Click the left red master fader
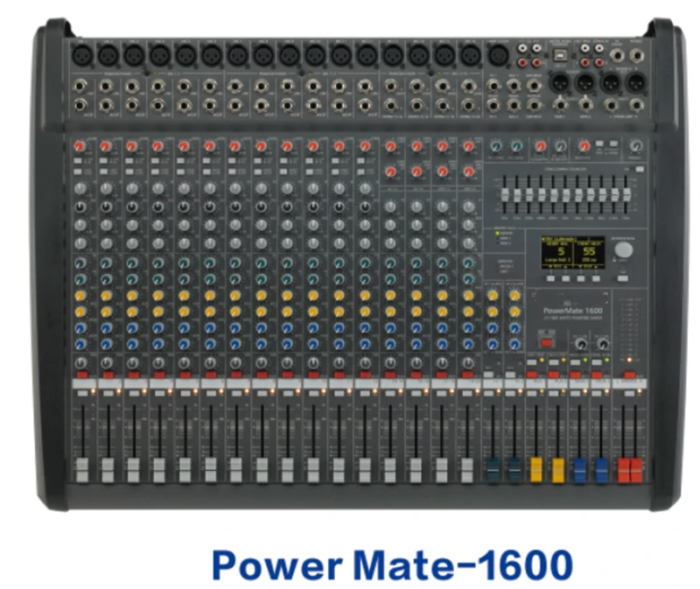 click(x=623, y=470)
